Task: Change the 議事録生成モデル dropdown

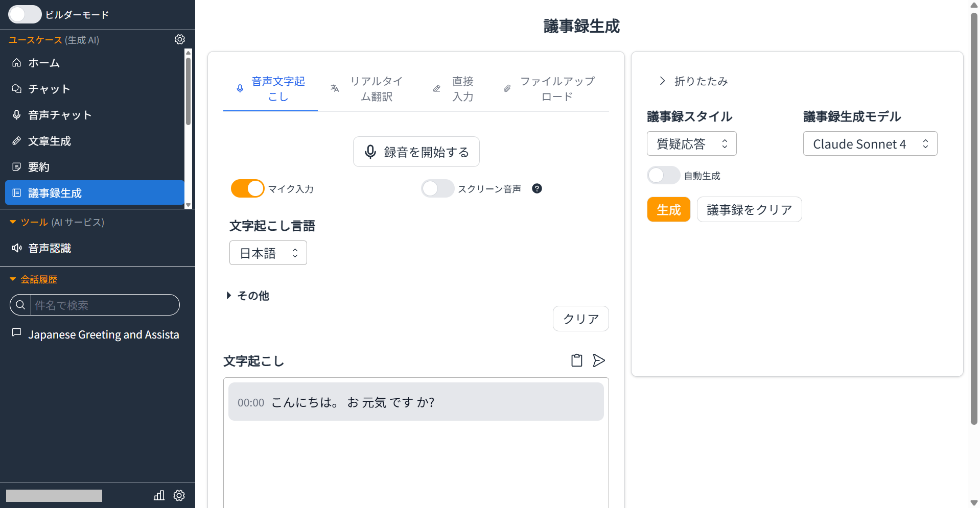Action: pyautogui.click(x=870, y=143)
